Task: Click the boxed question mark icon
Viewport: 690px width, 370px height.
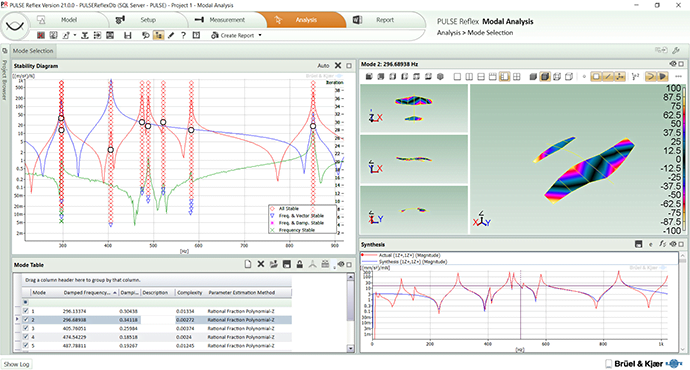Action: tap(196, 35)
